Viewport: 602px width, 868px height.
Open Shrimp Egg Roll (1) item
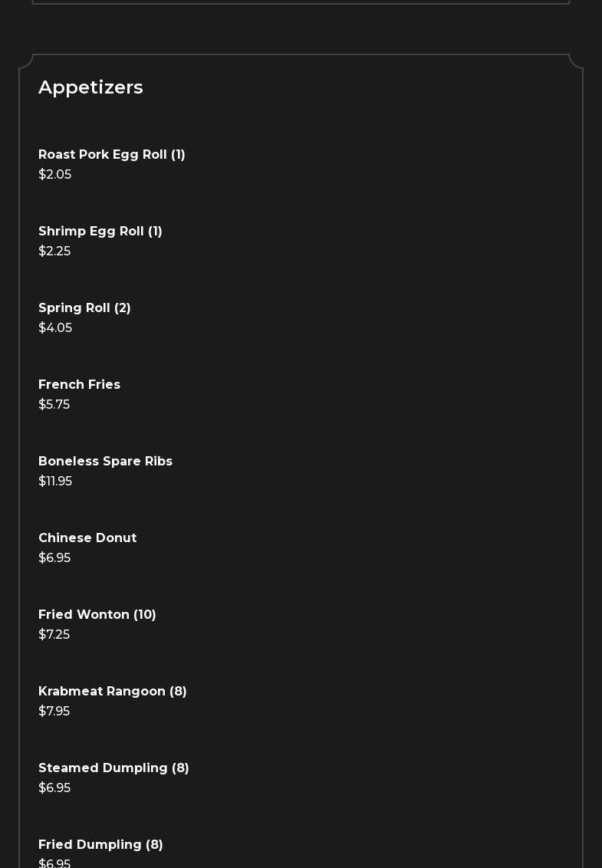pyautogui.click(x=100, y=232)
